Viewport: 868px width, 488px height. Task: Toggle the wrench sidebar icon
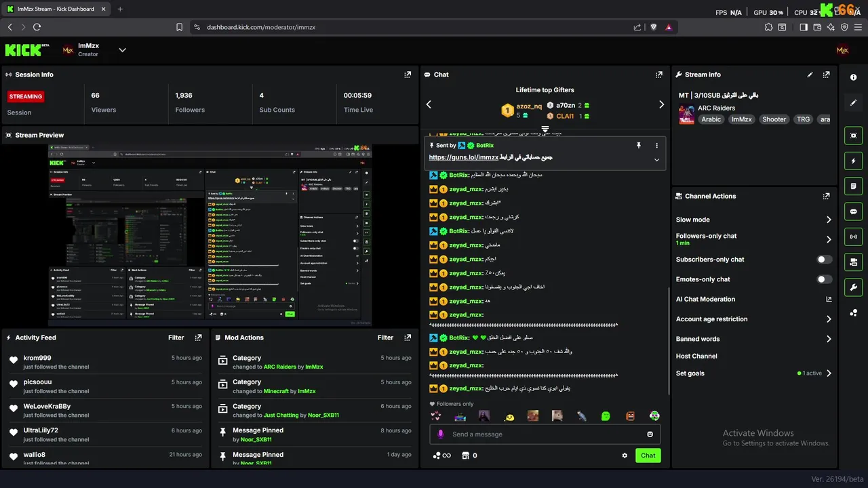[854, 287]
